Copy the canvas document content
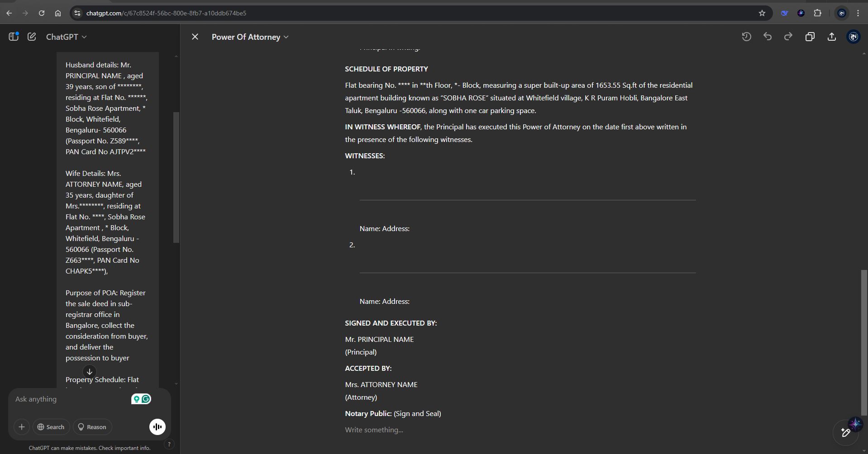 (810, 37)
